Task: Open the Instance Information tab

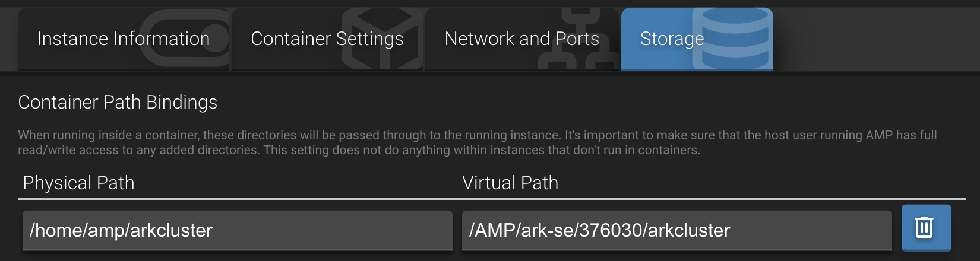Action: coord(123,39)
